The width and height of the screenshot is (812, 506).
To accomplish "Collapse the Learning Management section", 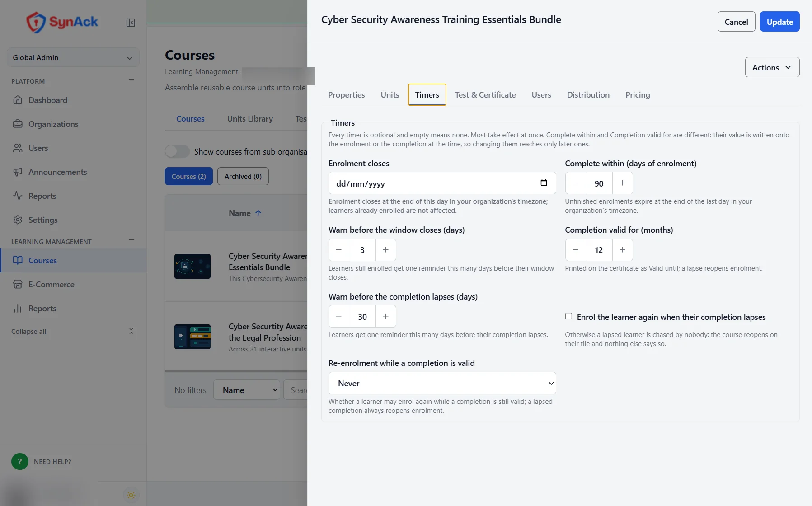I will pyautogui.click(x=131, y=240).
